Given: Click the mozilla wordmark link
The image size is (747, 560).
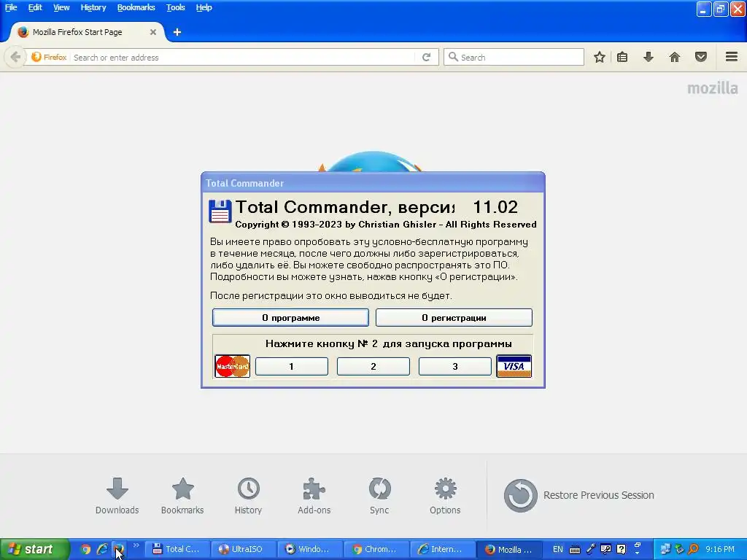Looking at the screenshot, I should (712, 88).
